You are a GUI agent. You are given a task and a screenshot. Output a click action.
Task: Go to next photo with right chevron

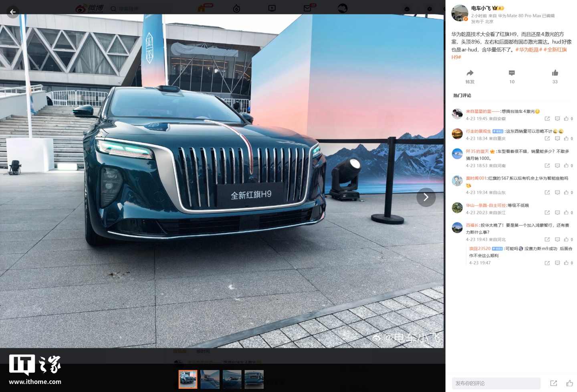point(426,197)
